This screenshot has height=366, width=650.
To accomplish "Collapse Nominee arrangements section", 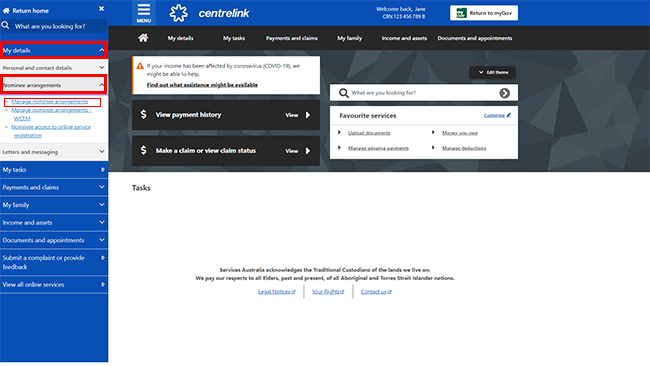I will click(x=54, y=85).
